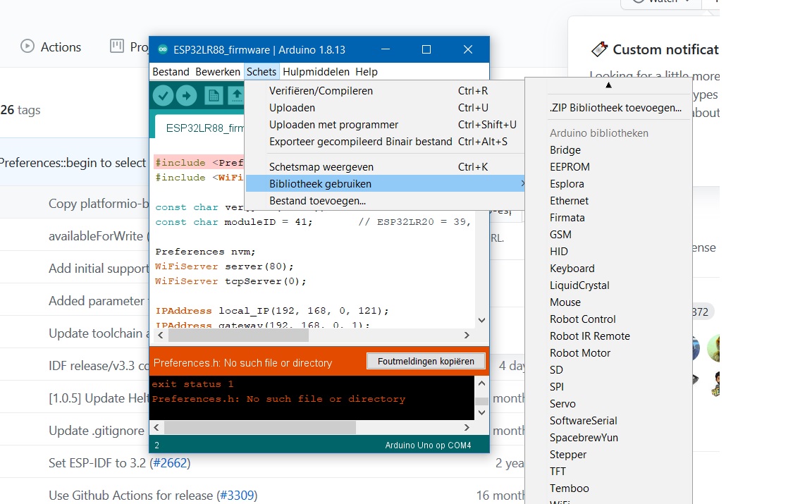Open the Help menu
812x504 pixels.
367,71
